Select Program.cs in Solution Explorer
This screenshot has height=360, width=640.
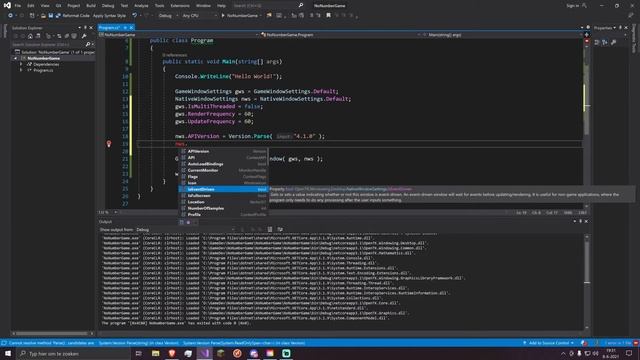tap(43, 70)
